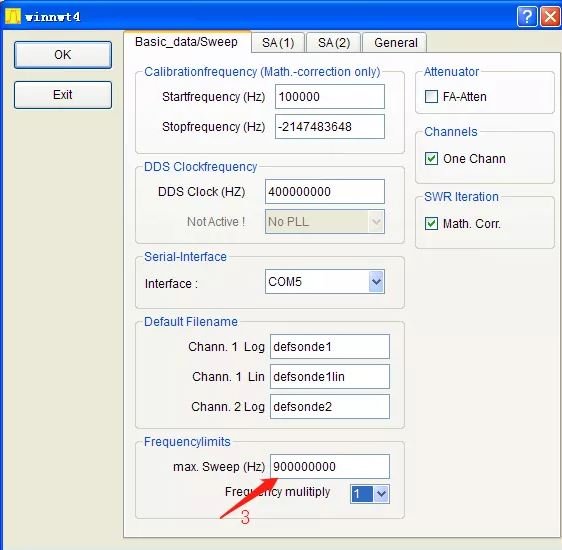Click the max. Sweep (Hz) field
562x550 pixels.
tap(330, 467)
